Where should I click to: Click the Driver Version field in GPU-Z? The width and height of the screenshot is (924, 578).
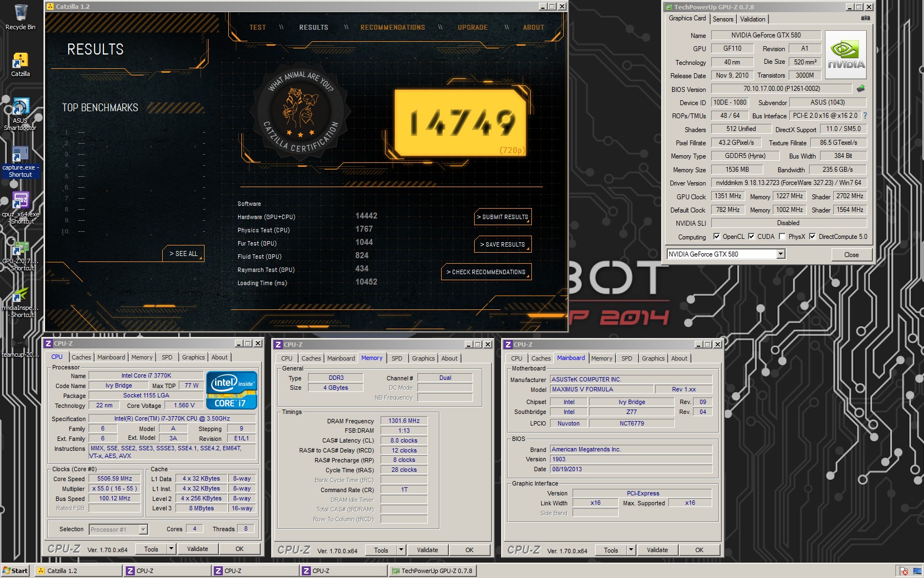788,183
